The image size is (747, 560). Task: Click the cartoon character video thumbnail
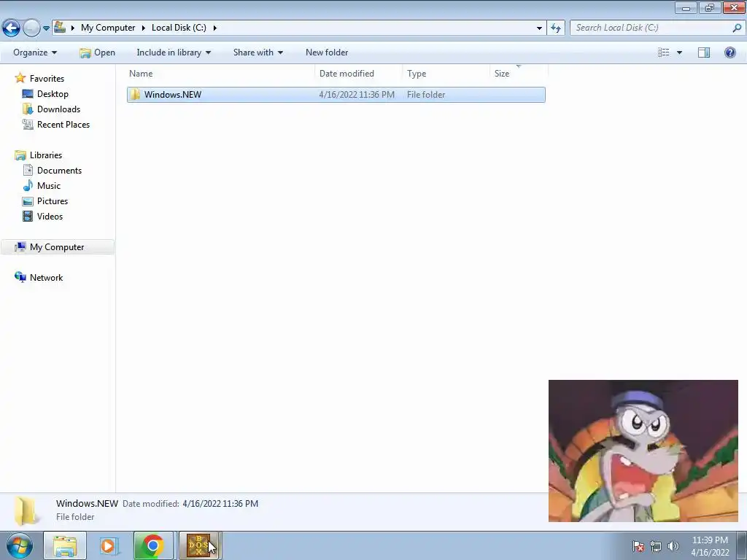[x=643, y=451]
